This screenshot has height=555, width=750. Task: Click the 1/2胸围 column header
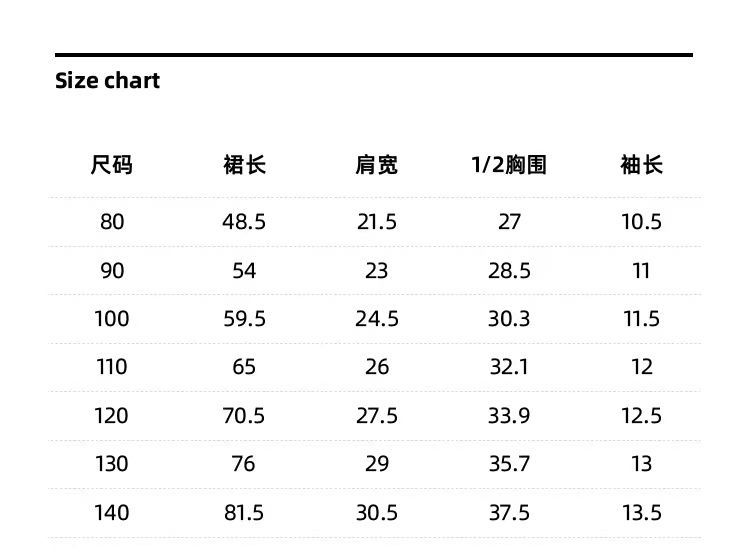[x=509, y=165]
